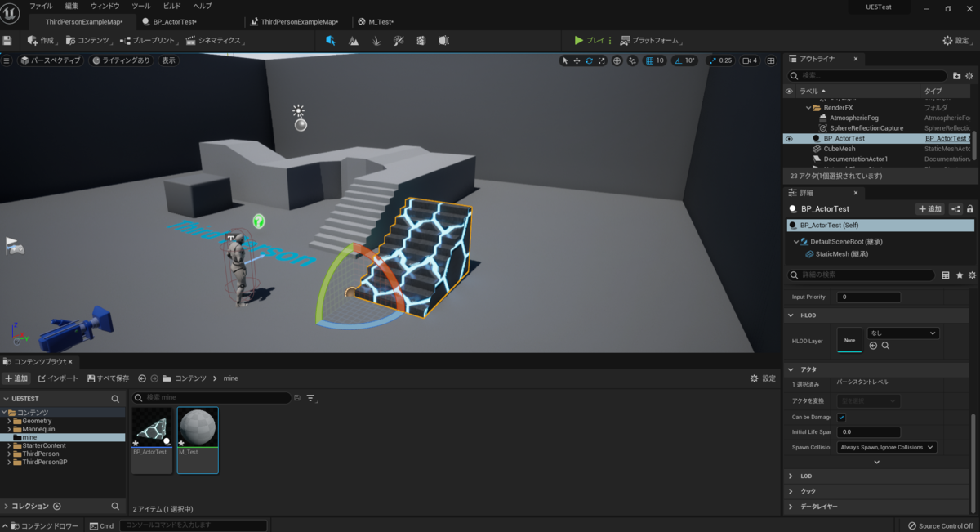This screenshot has width=980, height=532.
Task: Toggle surface snapping icon in viewport
Action: [x=633, y=60]
